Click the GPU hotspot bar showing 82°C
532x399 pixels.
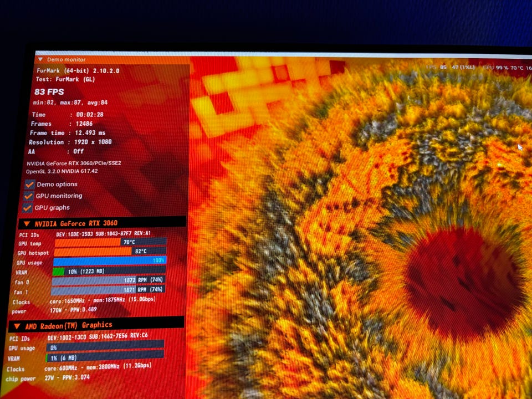pyautogui.click(x=110, y=252)
